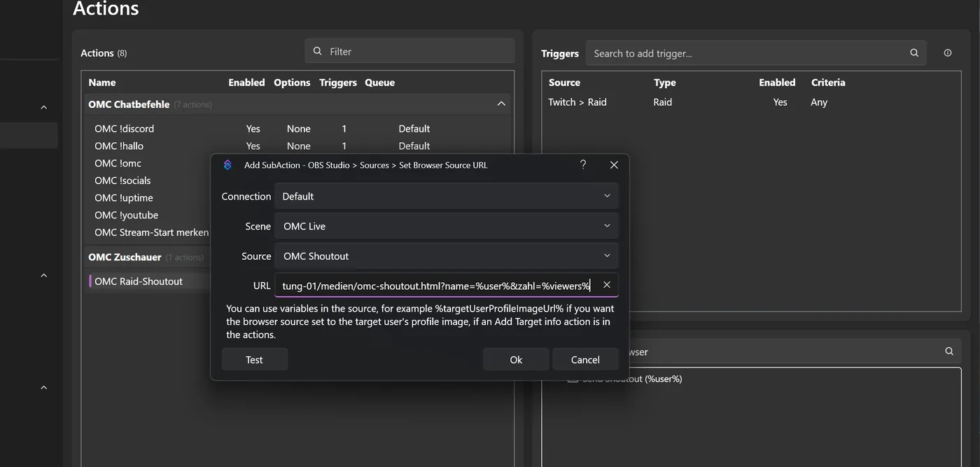Select the Twitch > Raid trigger row

pos(751,102)
